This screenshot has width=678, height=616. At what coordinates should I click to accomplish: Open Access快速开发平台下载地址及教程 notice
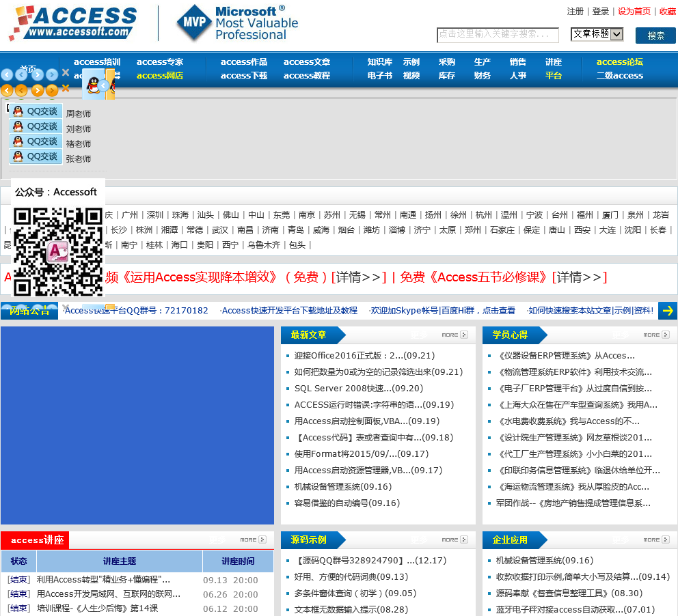289,311
